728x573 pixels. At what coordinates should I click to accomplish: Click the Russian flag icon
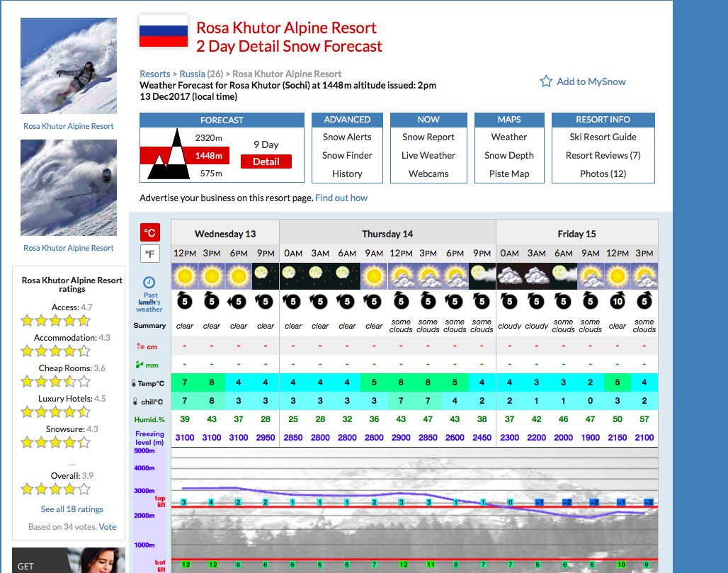(x=164, y=31)
